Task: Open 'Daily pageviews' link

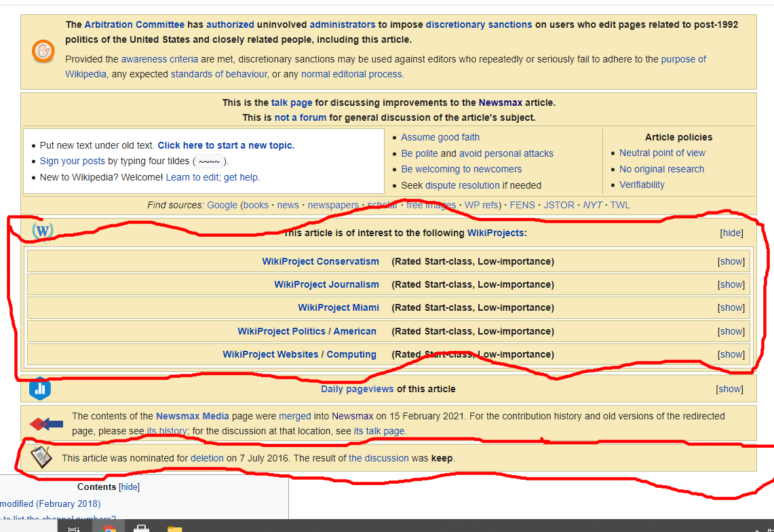Action: pos(357,389)
